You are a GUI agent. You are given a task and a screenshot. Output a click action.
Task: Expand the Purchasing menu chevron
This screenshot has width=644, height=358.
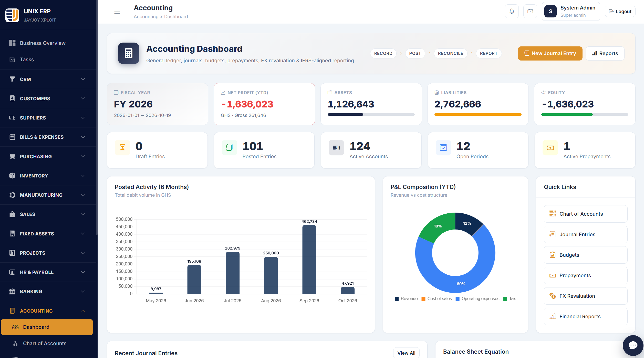[x=83, y=156]
